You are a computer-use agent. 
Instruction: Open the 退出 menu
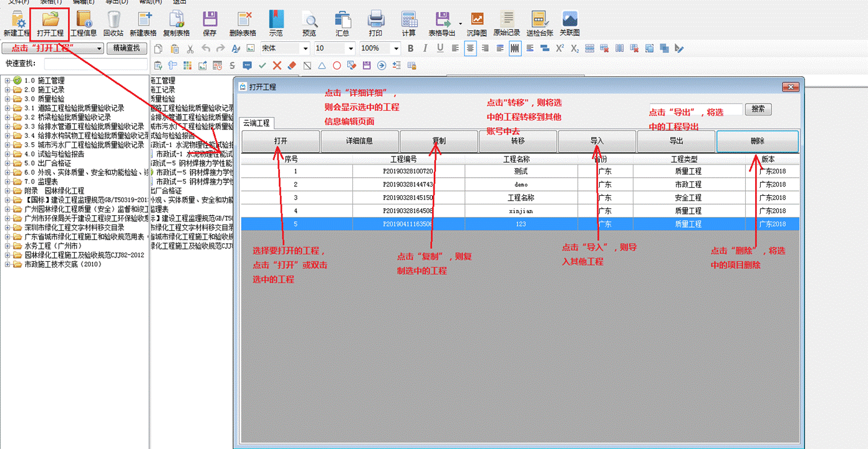coord(180,2)
